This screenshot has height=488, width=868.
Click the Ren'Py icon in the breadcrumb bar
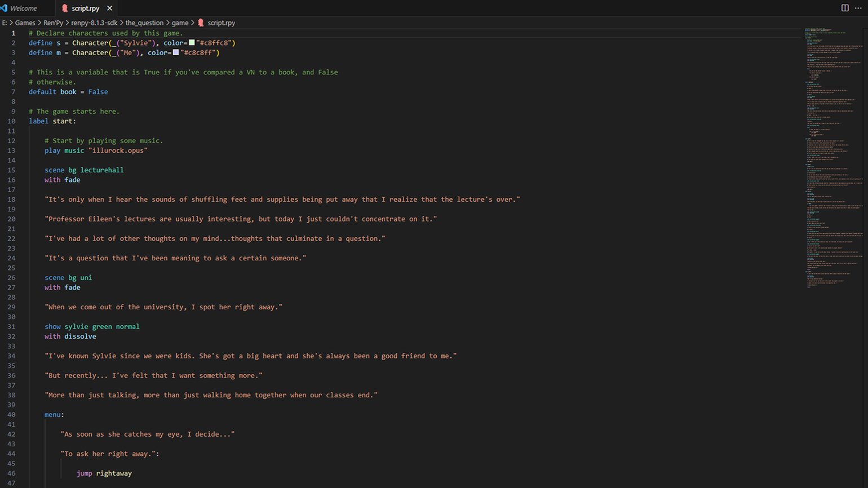[x=201, y=23]
